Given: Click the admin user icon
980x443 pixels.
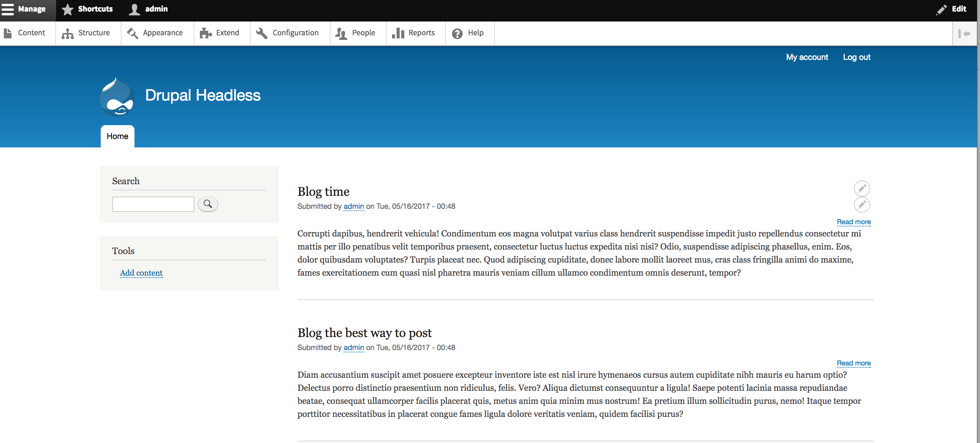Looking at the screenshot, I should 135,9.
